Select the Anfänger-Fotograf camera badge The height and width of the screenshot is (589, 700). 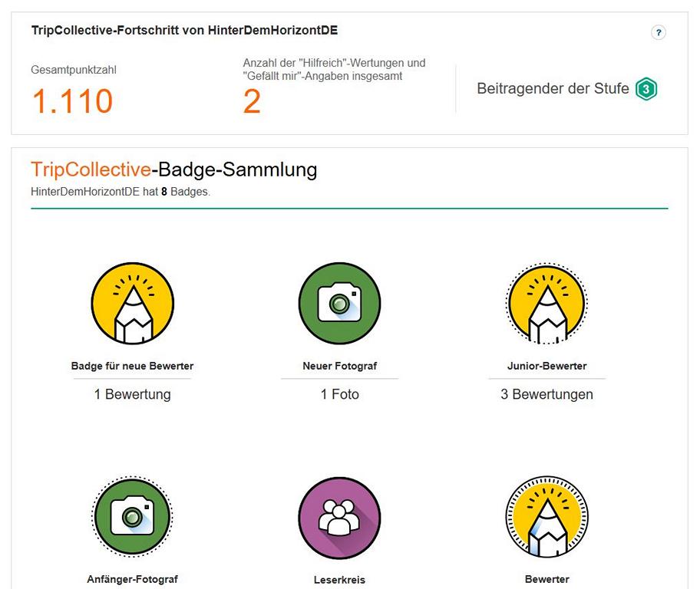pos(133,517)
